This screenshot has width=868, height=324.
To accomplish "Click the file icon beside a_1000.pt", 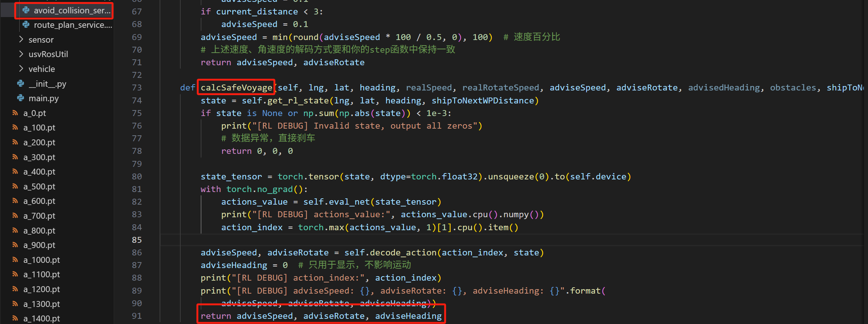I will click(x=15, y=260).
